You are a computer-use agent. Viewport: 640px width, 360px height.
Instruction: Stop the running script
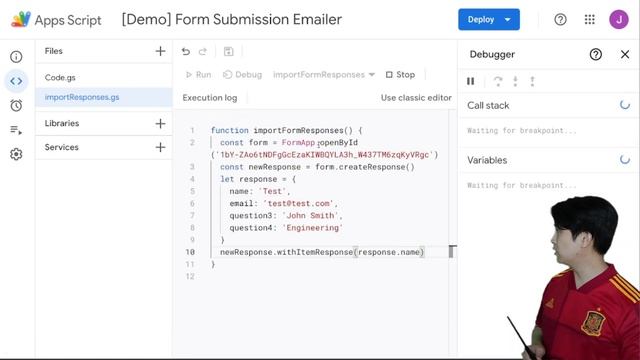[x=400, y=75]
